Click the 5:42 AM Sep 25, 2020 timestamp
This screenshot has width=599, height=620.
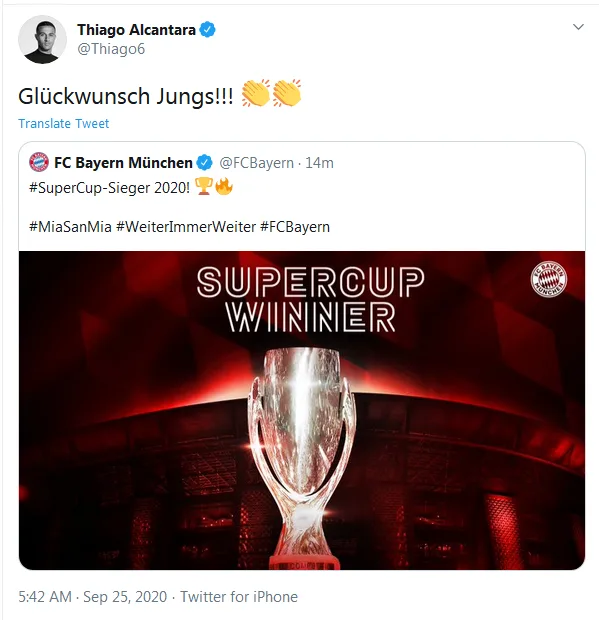point(93,597)
